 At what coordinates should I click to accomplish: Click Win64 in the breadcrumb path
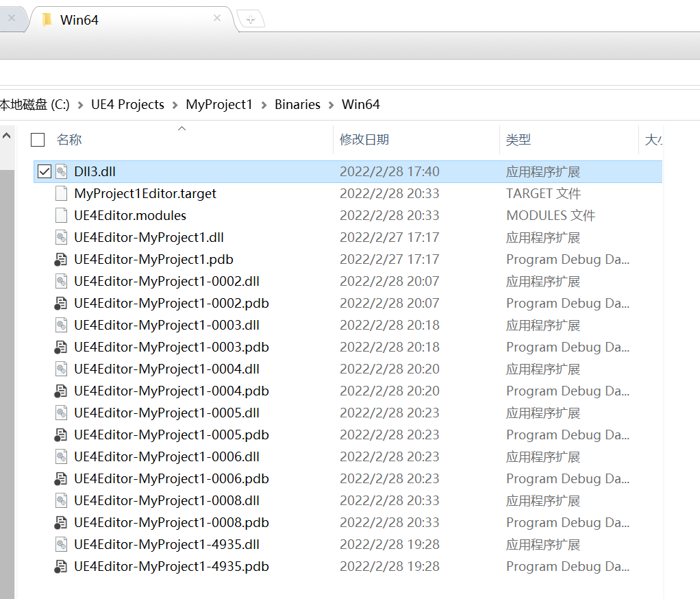361,105
